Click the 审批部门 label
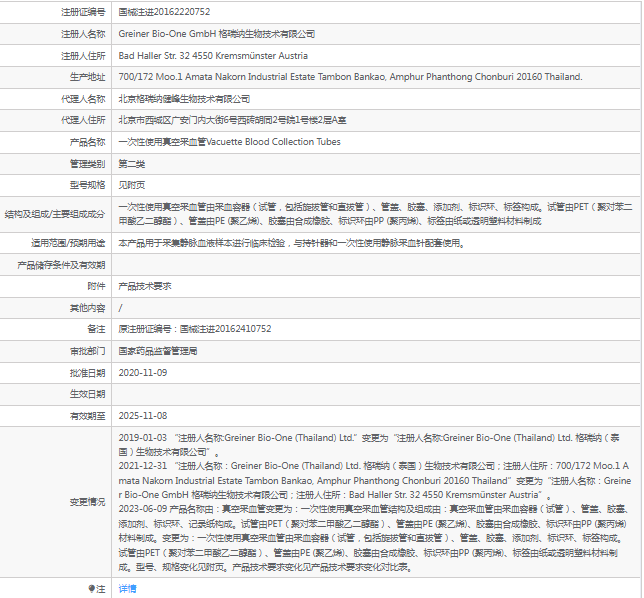644x598 pixels. tap(87, 351)
